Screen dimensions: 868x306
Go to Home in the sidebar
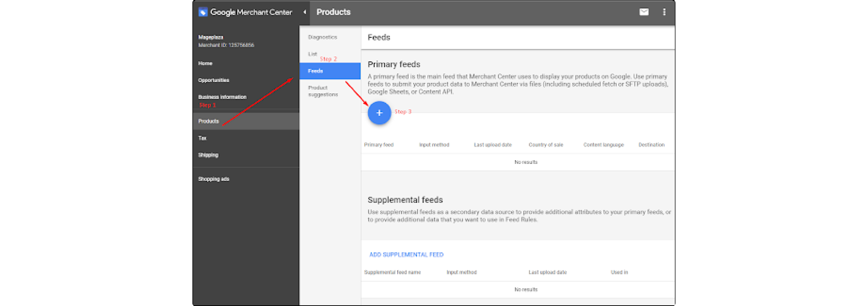205,64
